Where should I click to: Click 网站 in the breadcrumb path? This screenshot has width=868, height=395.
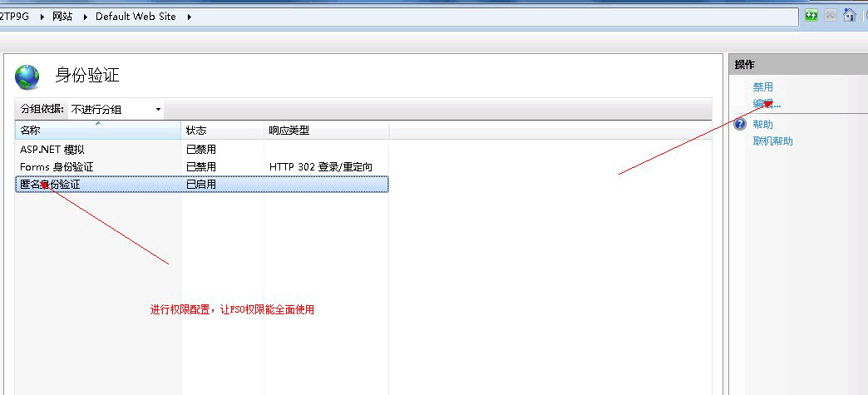pos(62,17)
